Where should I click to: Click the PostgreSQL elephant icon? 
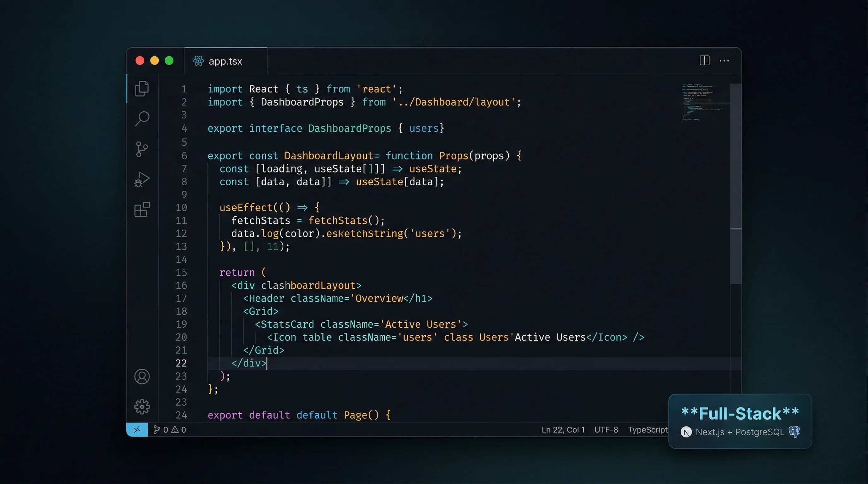tap(794, 431)
